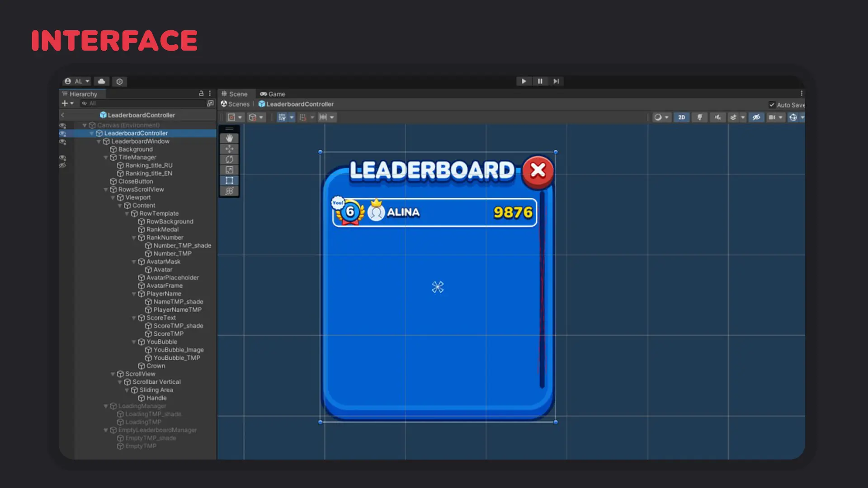Viewport: 868px width, 488px height.
Task: Open the version control history icon
Action: [x=119, y=81]
